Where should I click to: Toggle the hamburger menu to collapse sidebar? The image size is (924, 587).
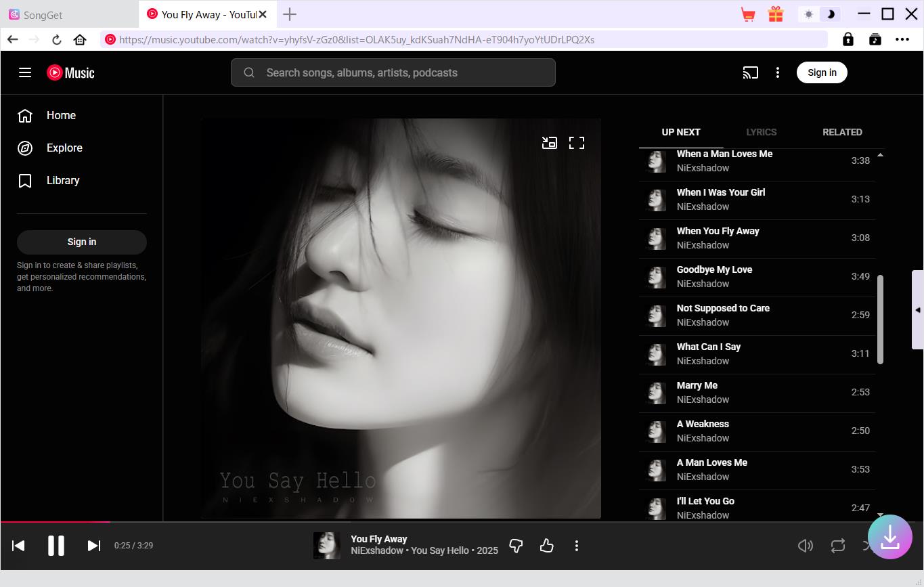pos(25,72)
